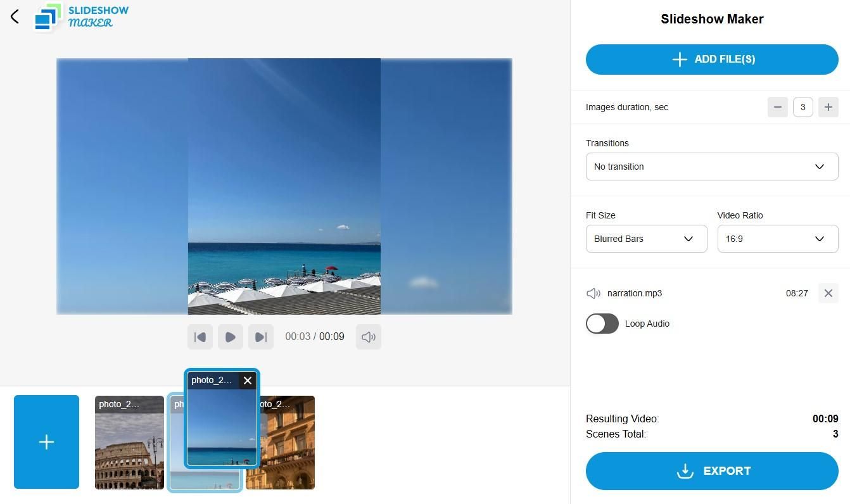Open the Video Ratio 16:9 dropdown
The image size is (850, 504).
(778, 239)
